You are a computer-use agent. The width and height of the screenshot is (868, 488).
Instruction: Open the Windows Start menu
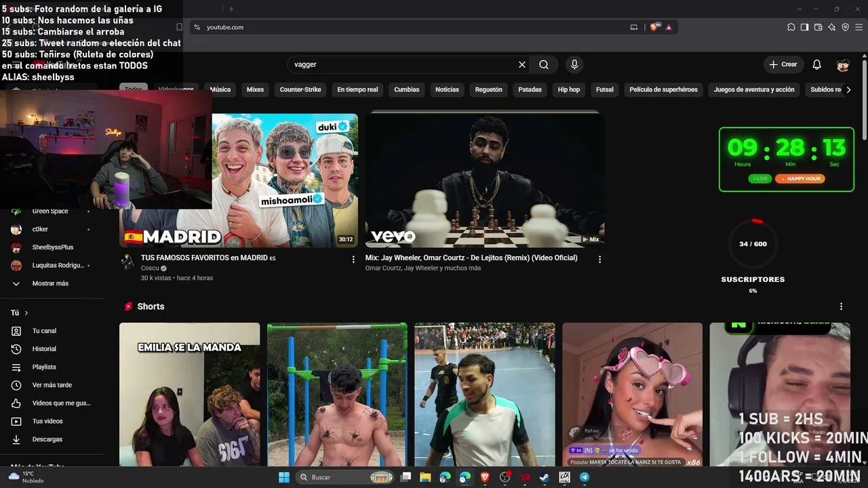click(284, 477)
